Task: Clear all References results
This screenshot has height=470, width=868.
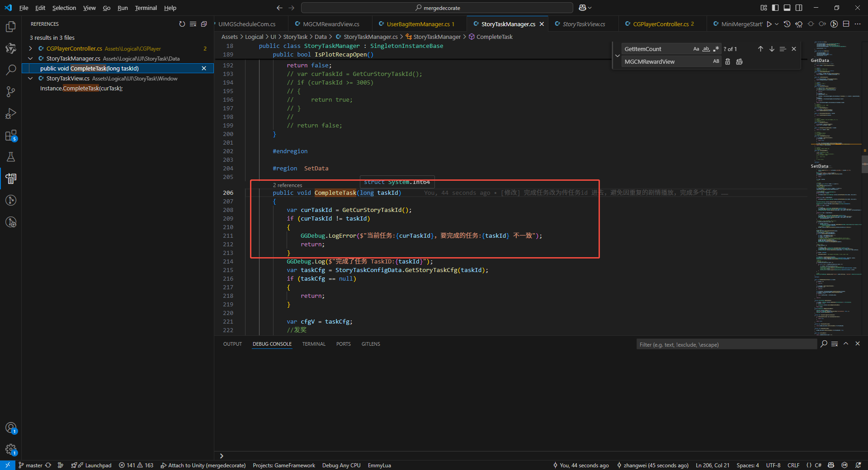Action: (x=193, y=24)
